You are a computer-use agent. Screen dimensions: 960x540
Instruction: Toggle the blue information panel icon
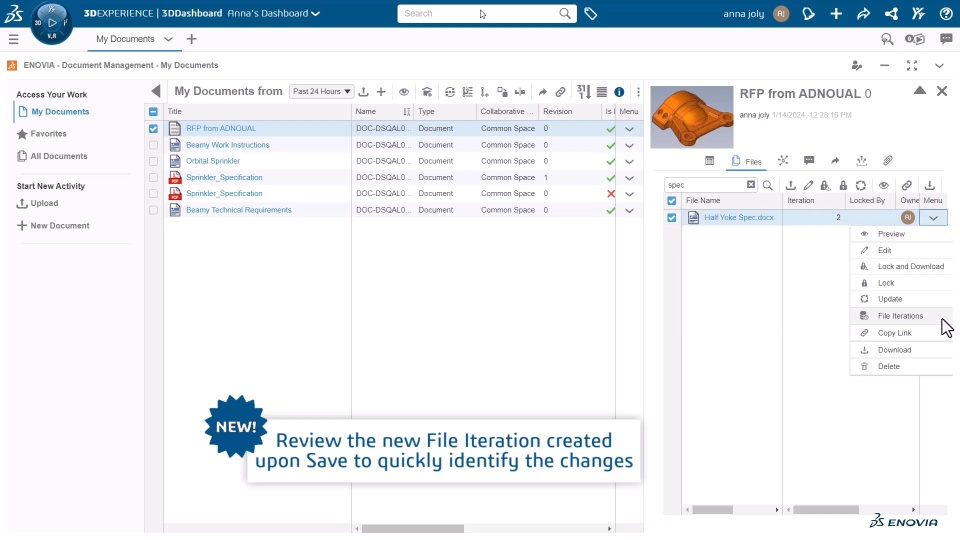pos(619,92)
